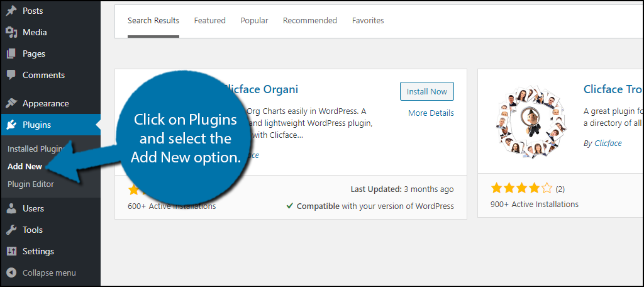Click the Plugins plug icon
The height and width of the screenshot is (287, 644).
[x=11, y=125]
